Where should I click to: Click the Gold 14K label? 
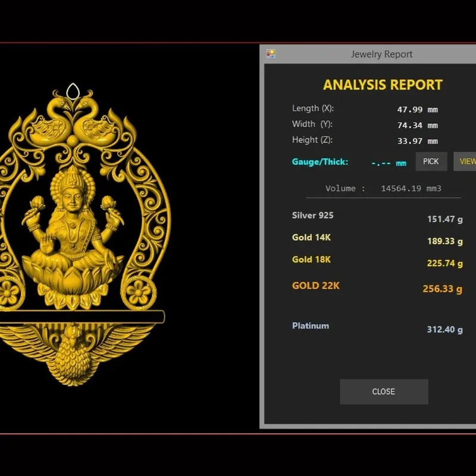coord(311,237)
